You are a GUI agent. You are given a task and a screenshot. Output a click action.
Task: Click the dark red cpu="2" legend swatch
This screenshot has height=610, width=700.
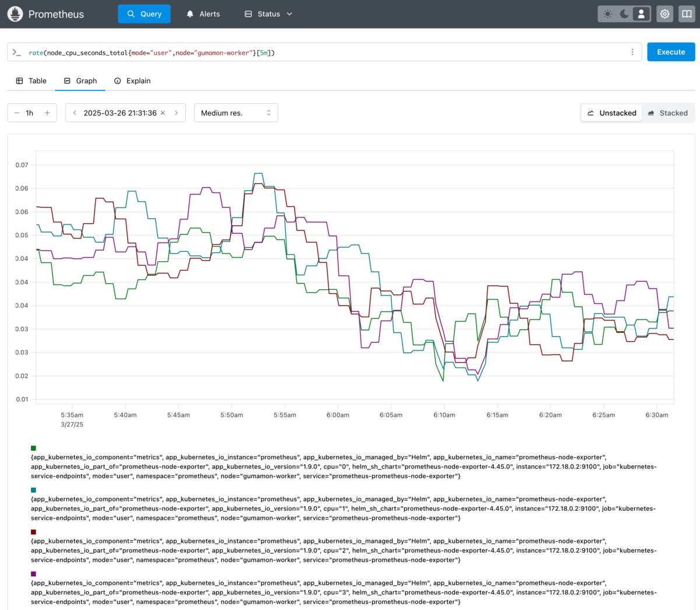click(x=33, y=532)
